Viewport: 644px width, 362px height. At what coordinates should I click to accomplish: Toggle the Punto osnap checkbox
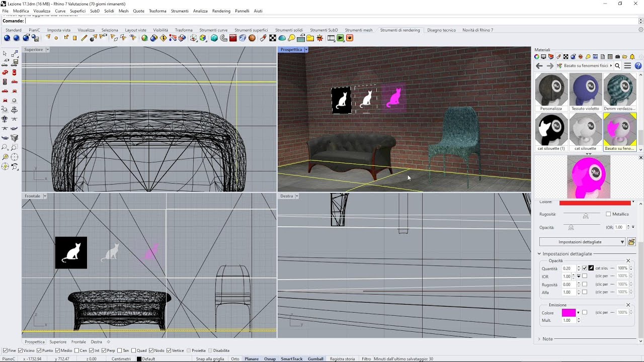click(40, 350)
